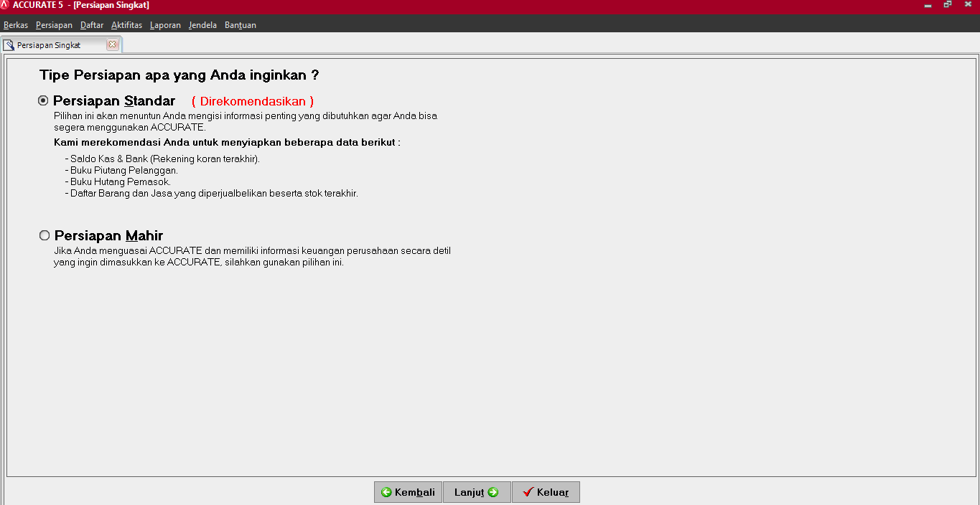Viewport: 980px width, 505px height.
Task: Open the Bantuan menu
Action: click(x=241, y=25)
